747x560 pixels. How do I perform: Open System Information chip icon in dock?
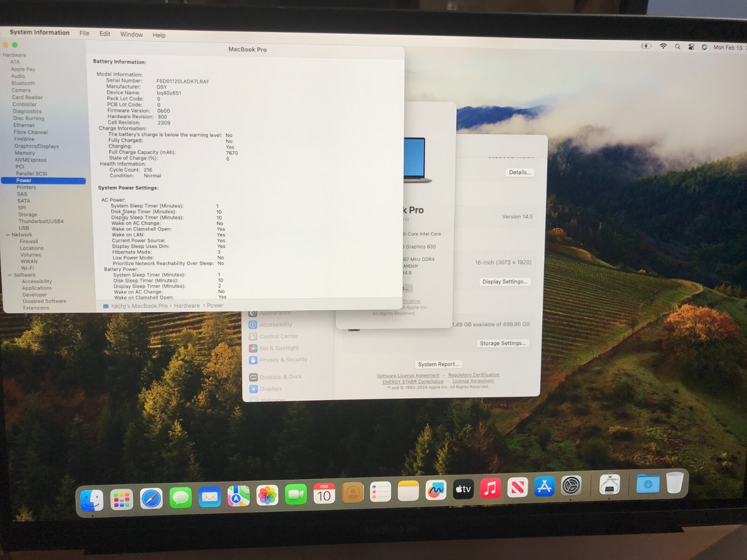tap(610, 485)
